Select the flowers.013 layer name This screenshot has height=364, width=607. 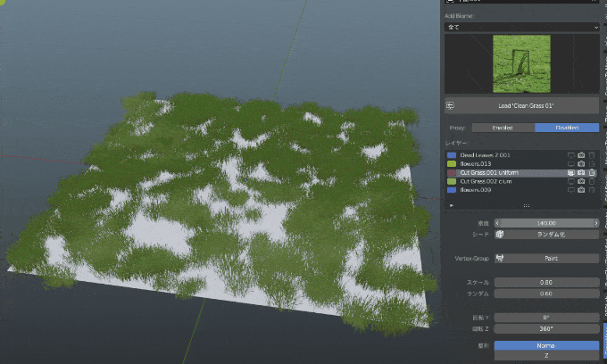(x=476, y=163)
